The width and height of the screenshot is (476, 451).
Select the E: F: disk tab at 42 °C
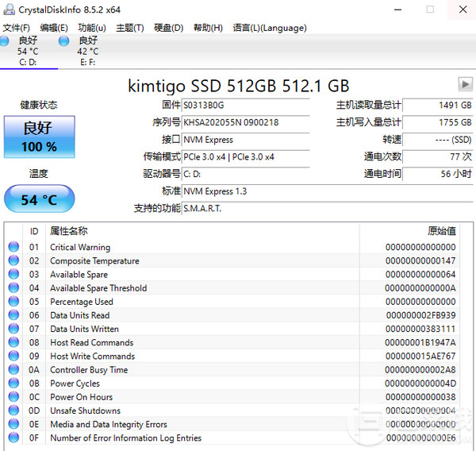coord(88,51)
